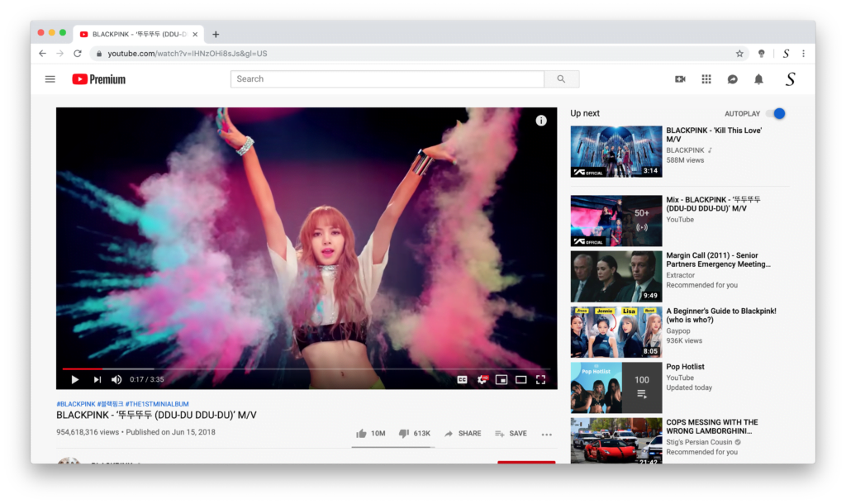Show the video info card
The height and width of the screenshot is (504, 846).
click(x=541, y=121)
